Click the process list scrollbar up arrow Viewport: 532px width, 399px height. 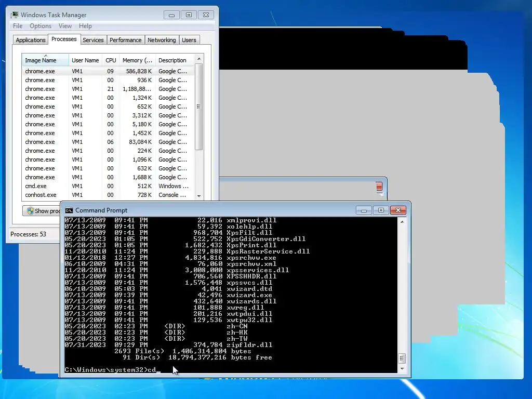point(199,59)
